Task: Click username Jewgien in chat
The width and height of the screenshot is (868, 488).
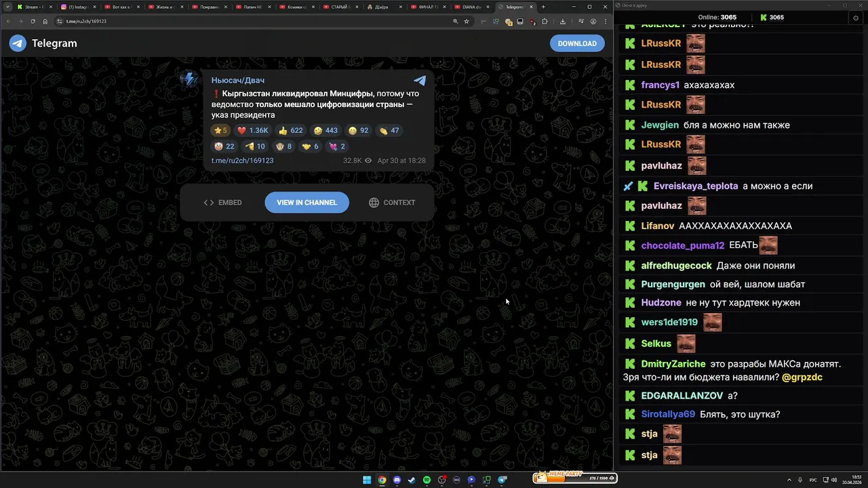Action: pyautogui.click(x=660, y=125)
